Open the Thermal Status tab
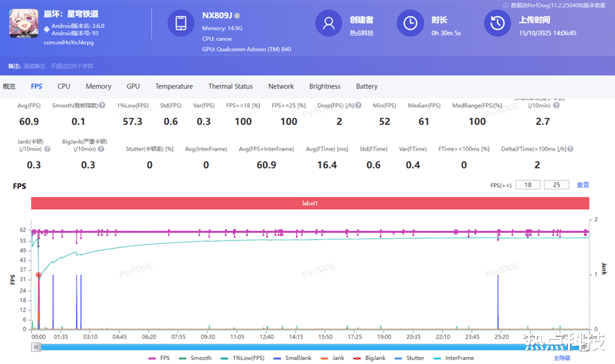 coord(230,86)
